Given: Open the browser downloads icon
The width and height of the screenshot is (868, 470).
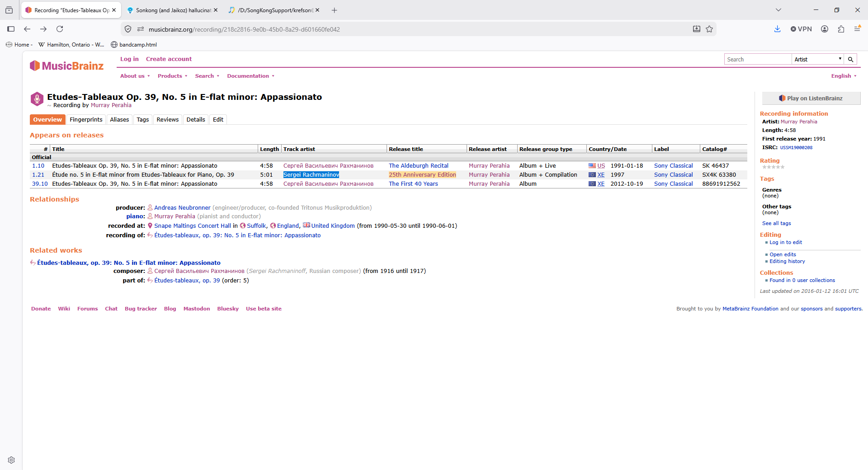Looking at the screenshot, I should pyautogui.click(x=777, y=29).
